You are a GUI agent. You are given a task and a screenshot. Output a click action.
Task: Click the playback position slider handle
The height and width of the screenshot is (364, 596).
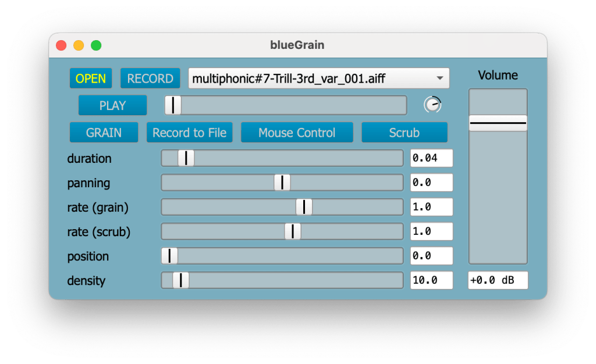(173, 105)
